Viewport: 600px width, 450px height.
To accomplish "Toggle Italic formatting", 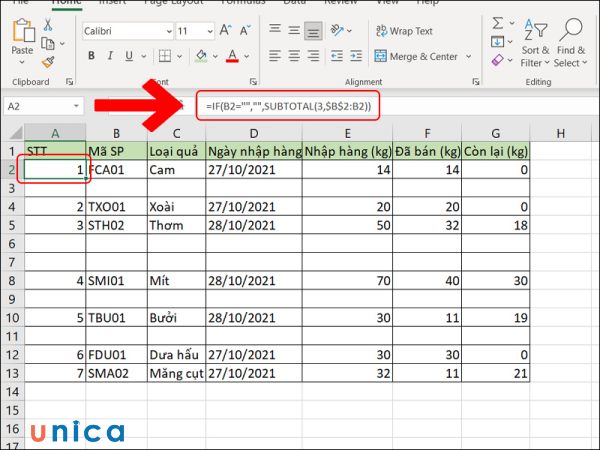I will [x=110, y=56].
